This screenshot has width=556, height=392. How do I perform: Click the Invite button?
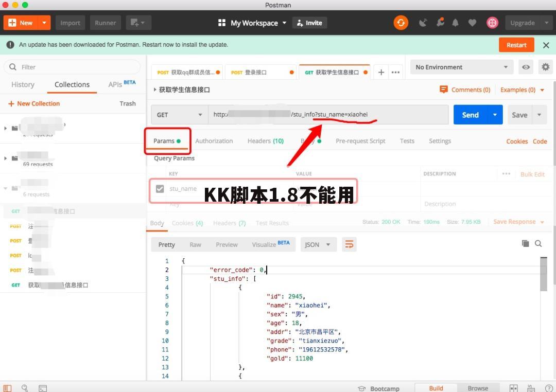click(x=309, y=23)
